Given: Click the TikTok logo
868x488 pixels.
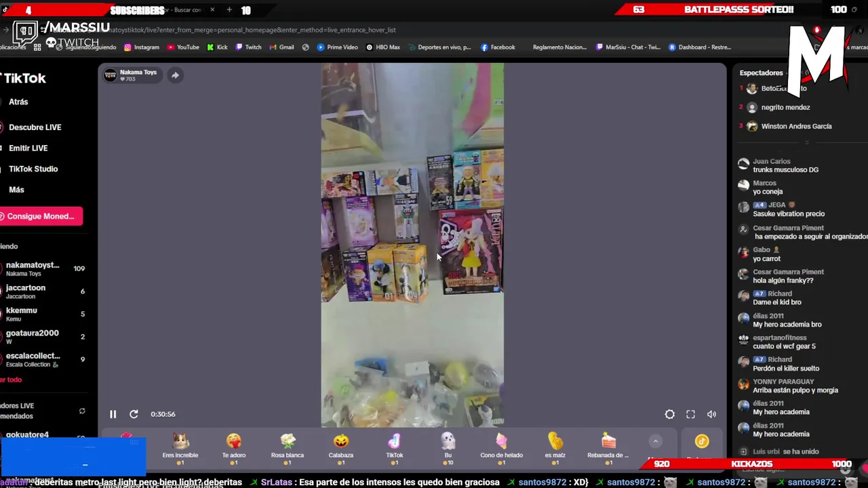Looking at the screenshot, I should click(x=24, y=79).
